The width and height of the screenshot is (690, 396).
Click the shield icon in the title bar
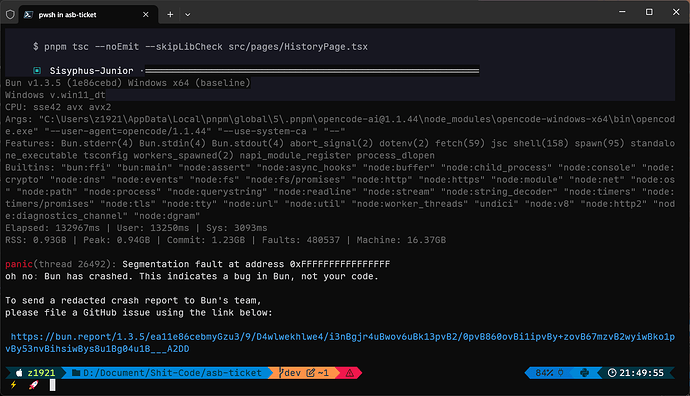[x=10, y=15]
